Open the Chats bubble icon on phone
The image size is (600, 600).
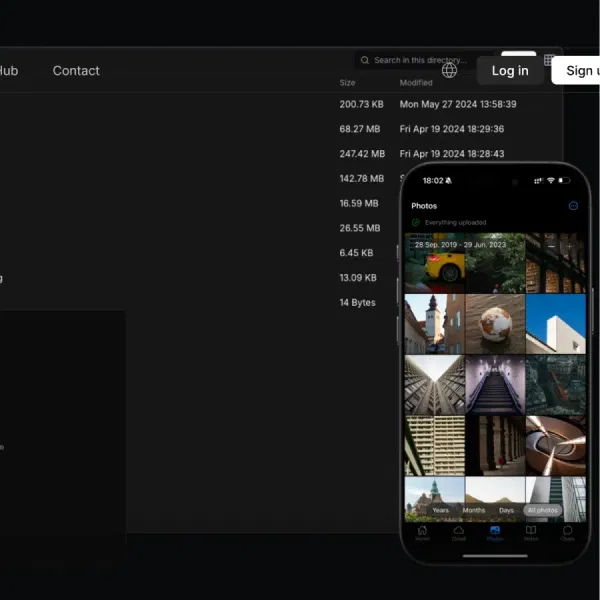pos(567,530)
